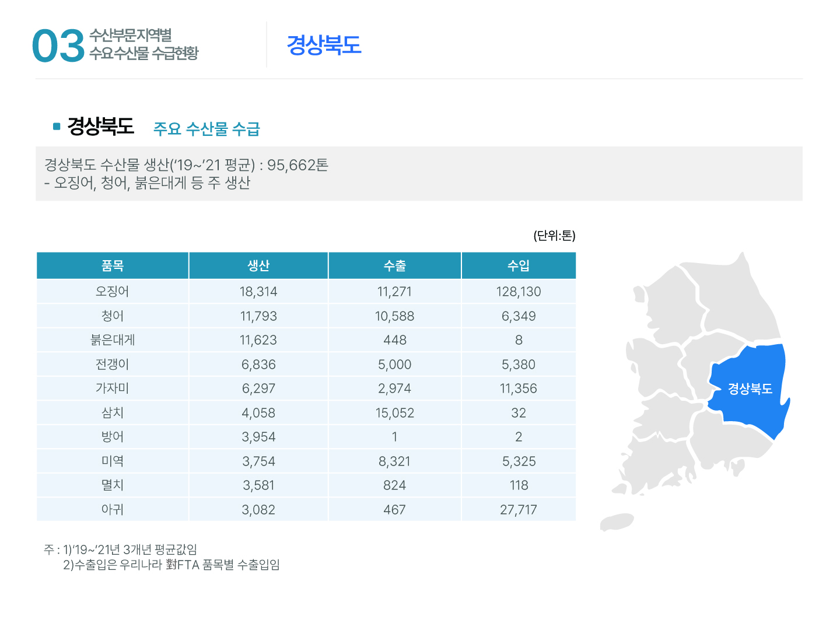Screen dimensions: 840x630
Task: Select the squid import value "128,130"
Action: [519, 292]
